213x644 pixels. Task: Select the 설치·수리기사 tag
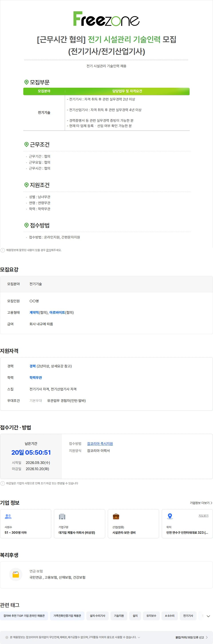tap(97, 615)
